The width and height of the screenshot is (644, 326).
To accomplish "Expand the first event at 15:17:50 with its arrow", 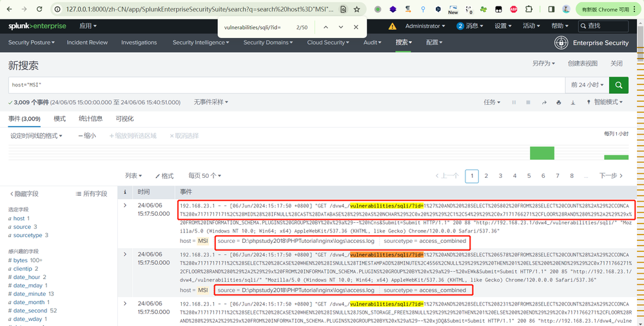I will pyautogui.click(x=125, y=205).
